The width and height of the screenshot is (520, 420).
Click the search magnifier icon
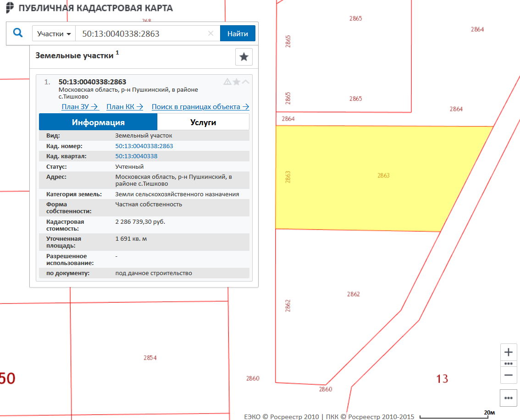pyautogui.click(x=18, y=33)
